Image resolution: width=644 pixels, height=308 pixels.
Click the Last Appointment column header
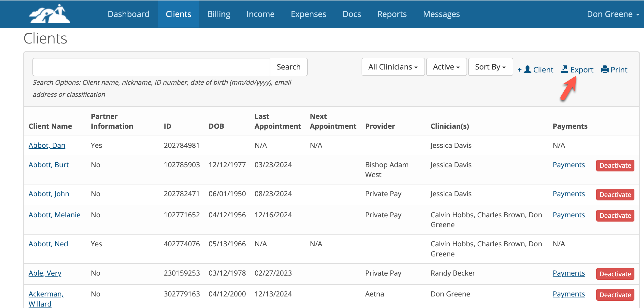click(278, 121)
